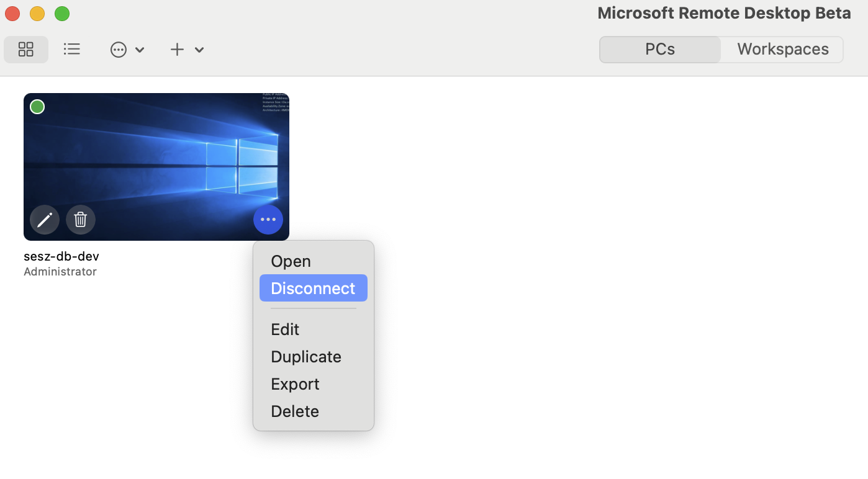Click the pencil edit icon on thumbnail
This screenshot has height=479, width=868.
click(45, 220)
